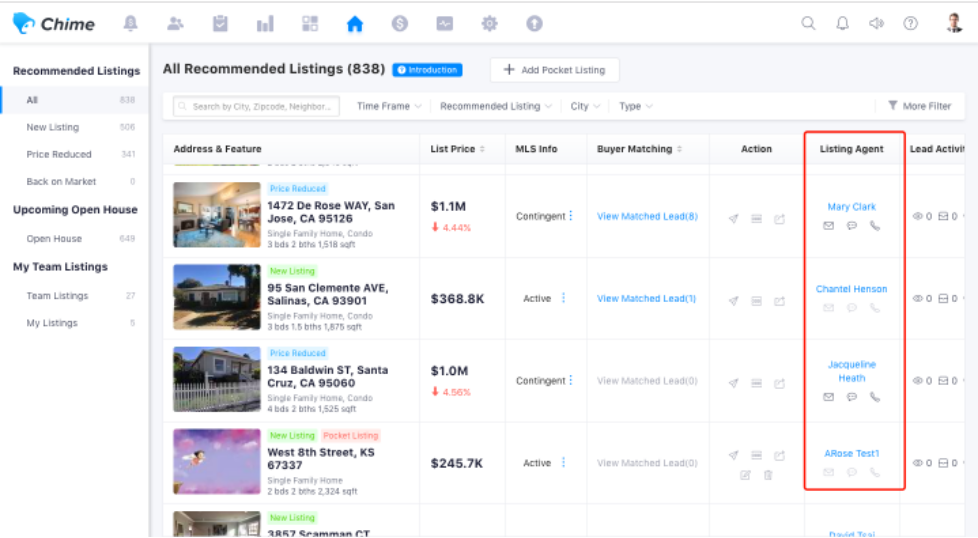Open the Recommended Listing filter dropdown
Viewport: 978px width, 538px height.
click(495, 106)
